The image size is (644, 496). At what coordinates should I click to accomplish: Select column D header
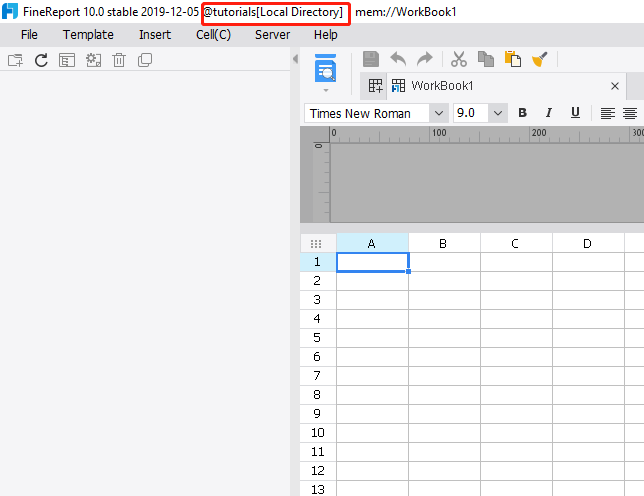point(588,243)
